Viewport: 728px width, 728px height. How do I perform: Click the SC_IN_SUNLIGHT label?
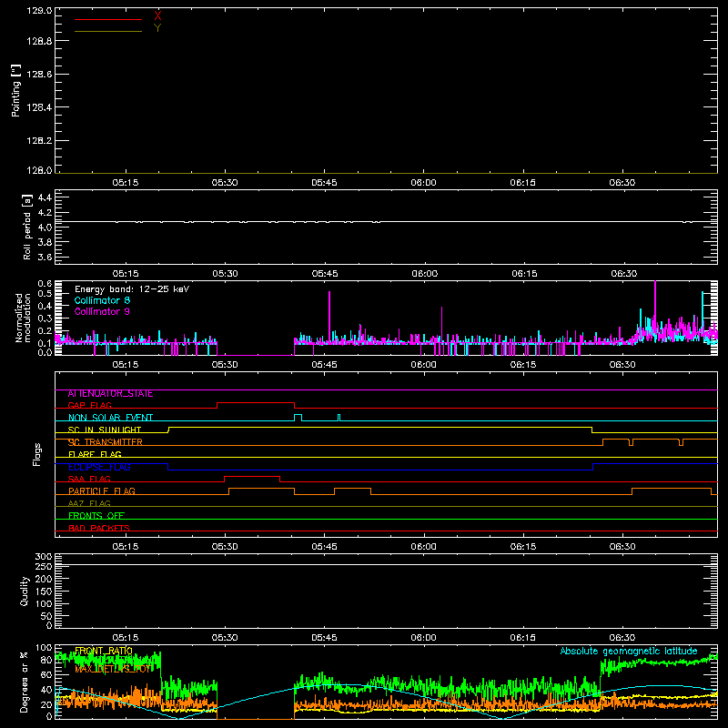click(x=105, y=430)
